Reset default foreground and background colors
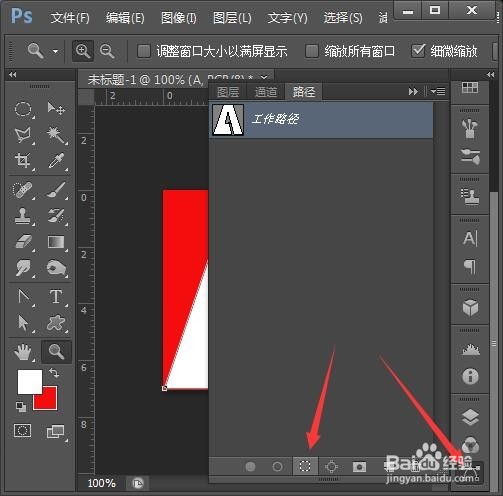The height and width of the screenshot is (496, 503). tap(21, 407)
